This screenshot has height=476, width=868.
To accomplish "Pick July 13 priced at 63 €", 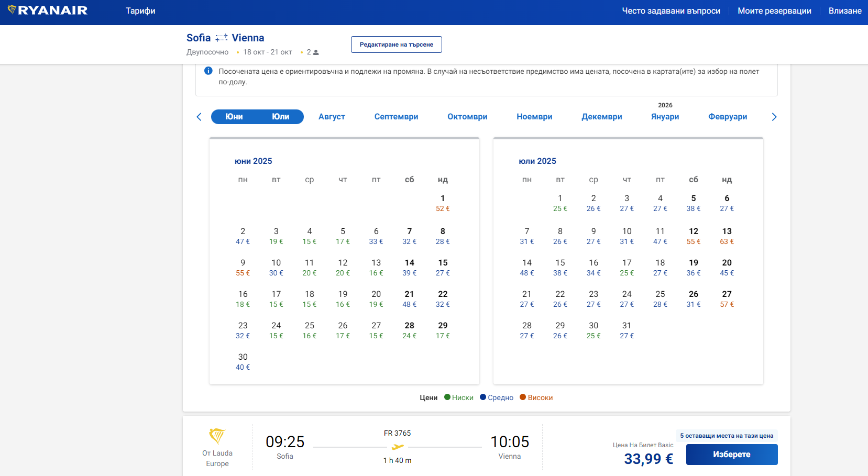I will coord(727,236).
